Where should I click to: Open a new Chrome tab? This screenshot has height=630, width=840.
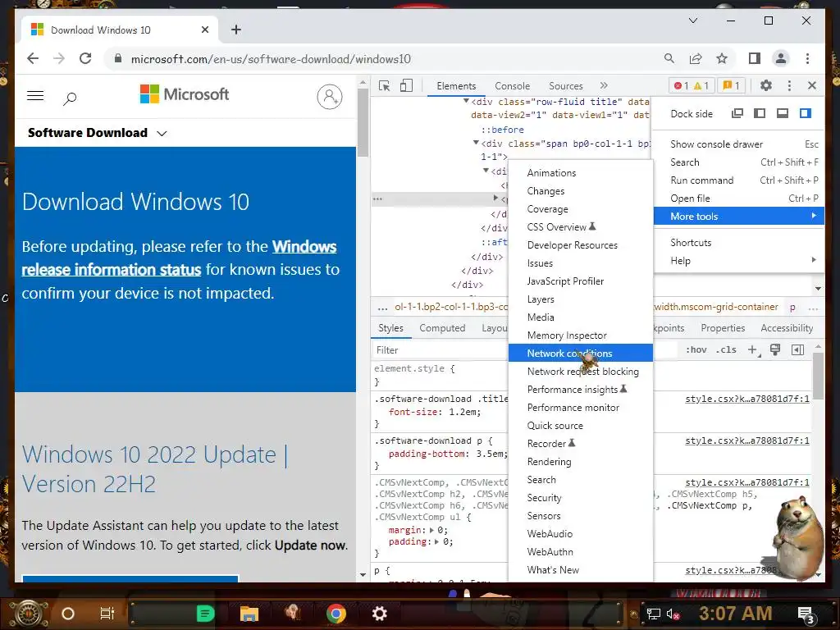click(235, 30)
